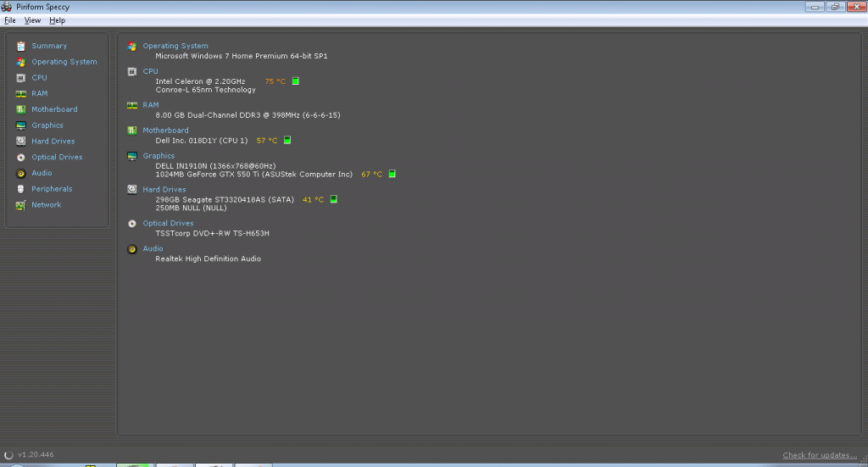Click the Motherboard heading link in the summary

[x=165, y=131]
